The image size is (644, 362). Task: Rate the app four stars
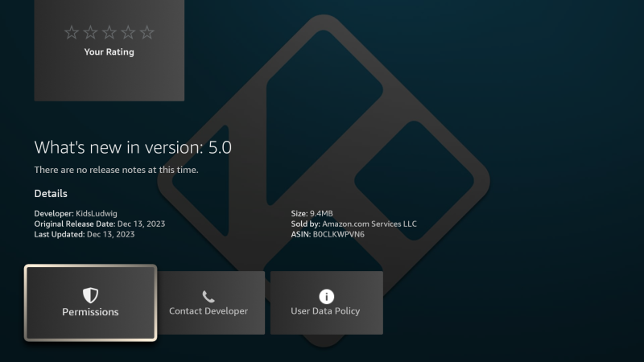pos(128,32)
